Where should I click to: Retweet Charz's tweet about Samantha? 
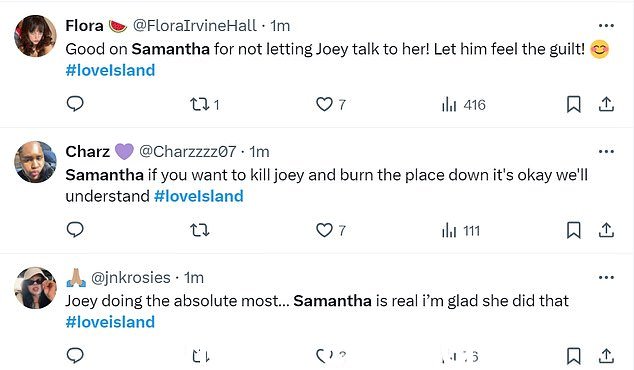coord(199,230)
